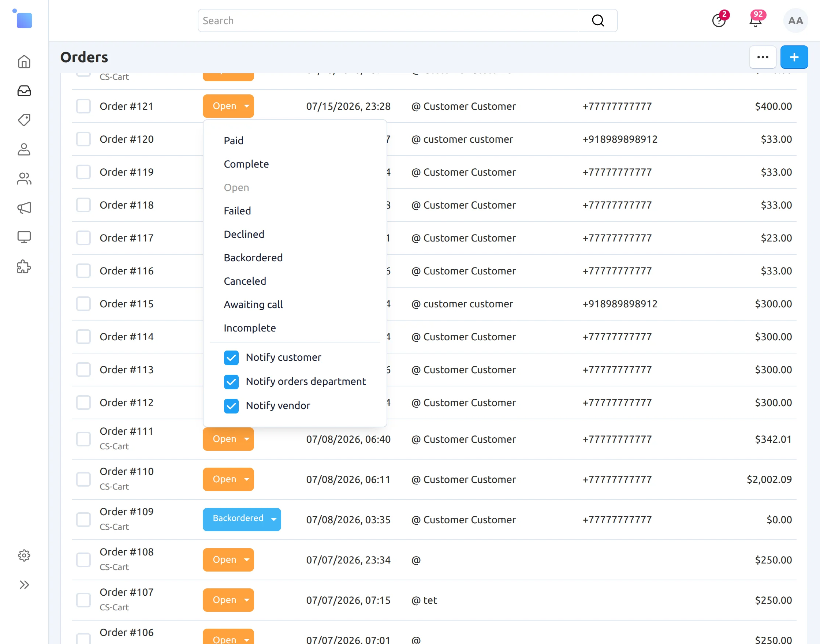Open the status dropdown for Order #106
This screenshot has height=644, width=820.
pos(228,637)
